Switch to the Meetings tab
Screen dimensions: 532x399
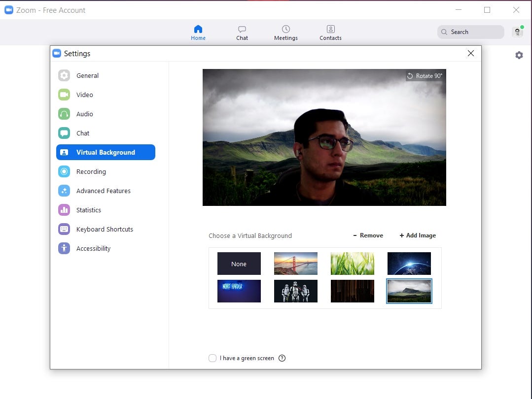[x=285, y=32]
